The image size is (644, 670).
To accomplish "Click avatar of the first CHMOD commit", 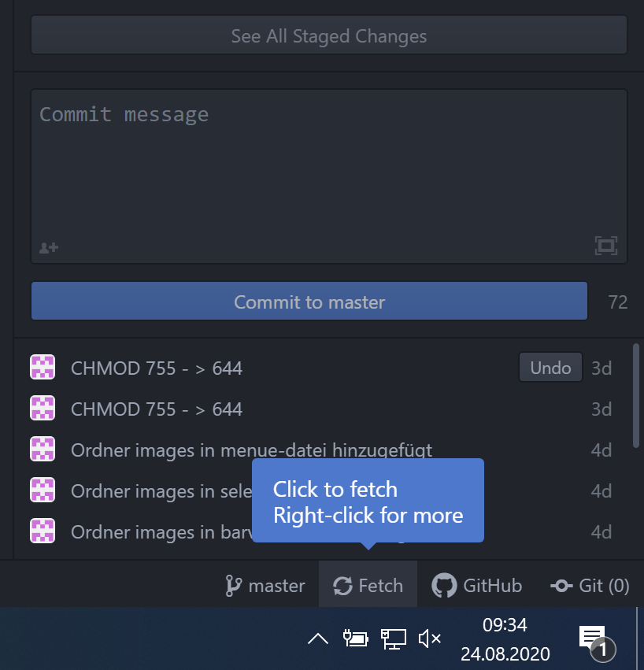I will tap(43, 368).
